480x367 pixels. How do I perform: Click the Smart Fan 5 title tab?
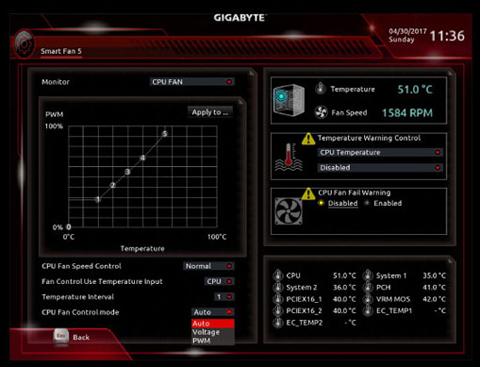pyautogui.click(x=61, y=51)
